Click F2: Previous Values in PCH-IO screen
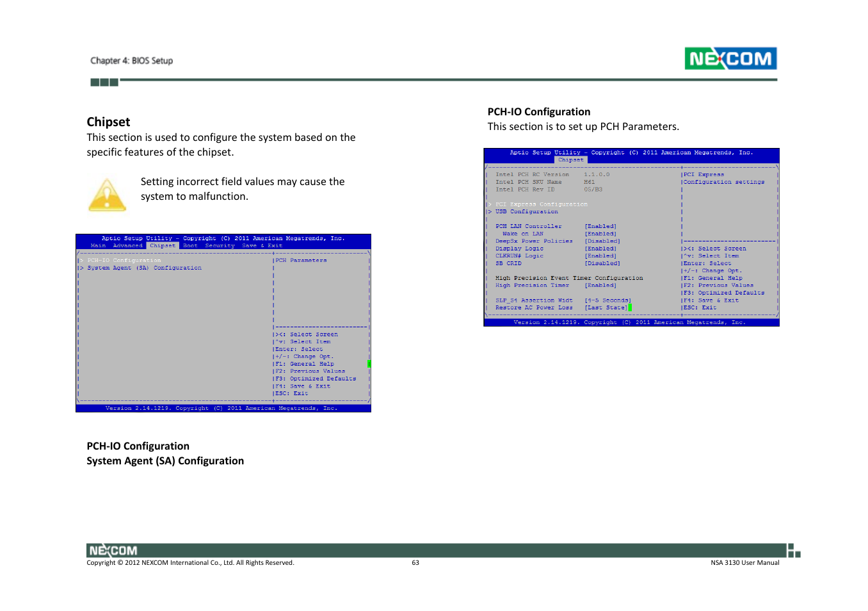 [x=718, y=286]
